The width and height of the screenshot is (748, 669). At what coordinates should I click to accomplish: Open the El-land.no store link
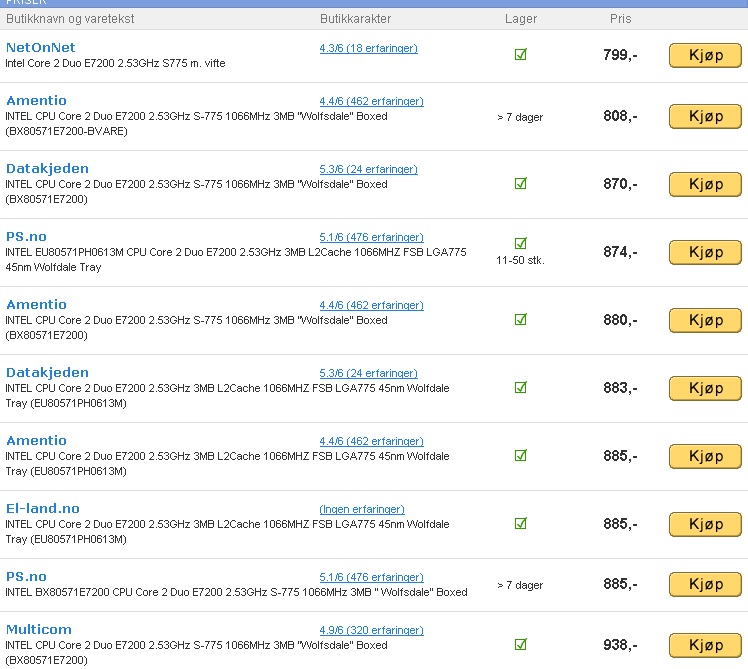(43, 509)
